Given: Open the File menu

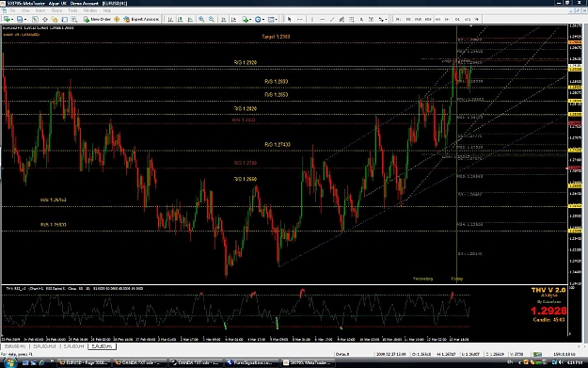Looking at the screenshot, I should [12, 10].
